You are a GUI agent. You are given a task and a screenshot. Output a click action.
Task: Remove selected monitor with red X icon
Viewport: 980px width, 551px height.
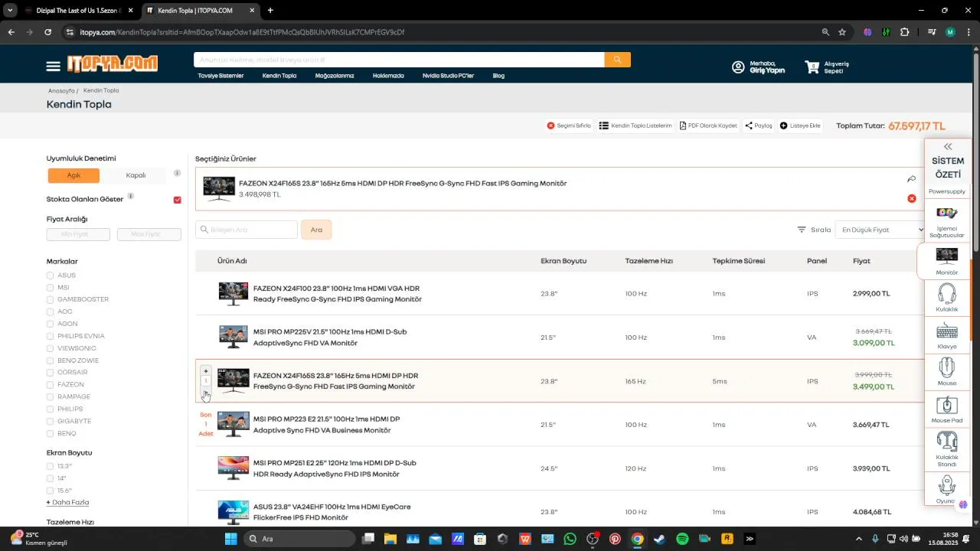(911, 199)
